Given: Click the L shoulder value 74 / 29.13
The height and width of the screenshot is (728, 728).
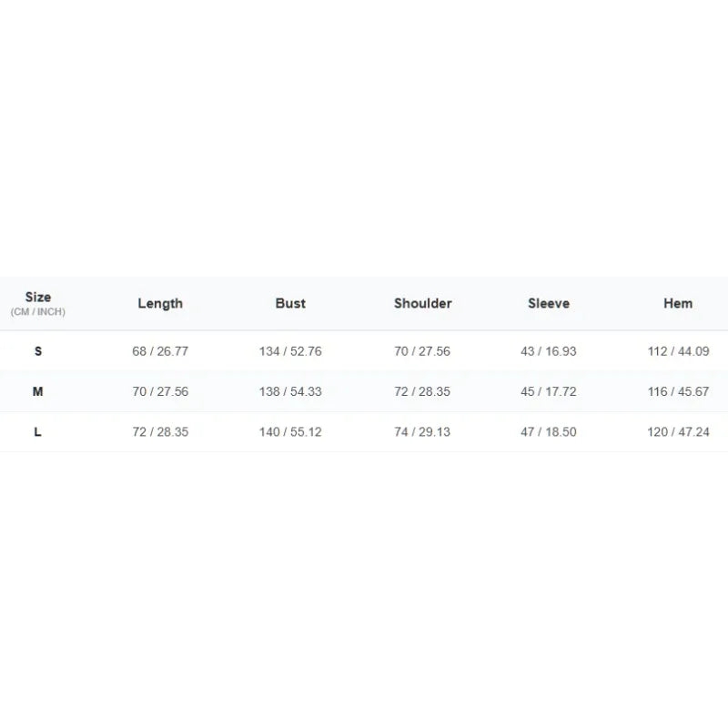Looking at the screenshot, I should pos(422,431).
